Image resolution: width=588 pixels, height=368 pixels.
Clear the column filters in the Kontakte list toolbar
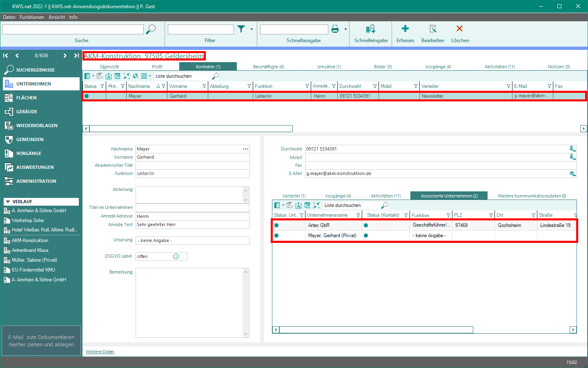100,76
